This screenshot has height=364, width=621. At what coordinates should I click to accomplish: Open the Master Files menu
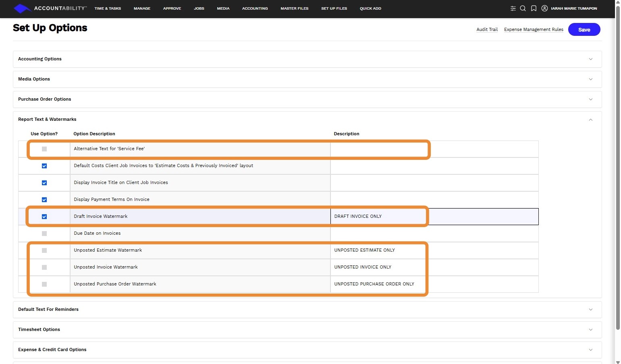pyautogui.click(x=294, y=8)
